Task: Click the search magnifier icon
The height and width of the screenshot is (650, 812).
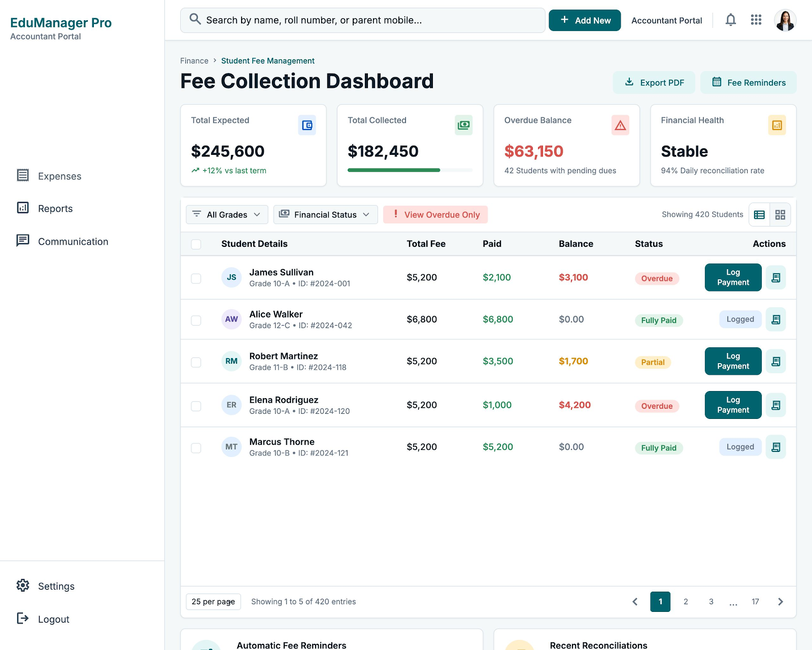Action: (195, 19)
